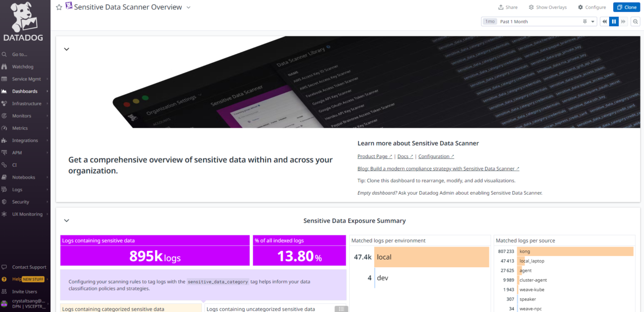This screenshot has width=644, height=312.
Task: Select the Watchdog icon in the sidebar
Action: coord(6,66)
